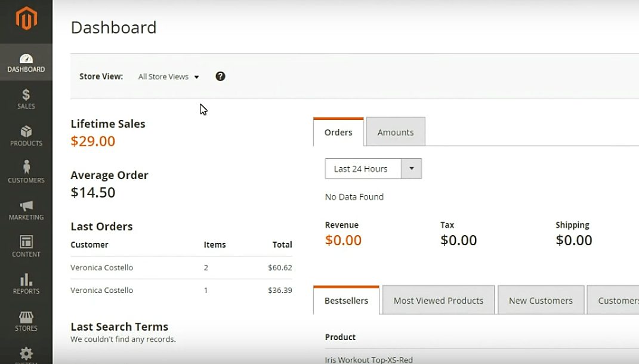Click the Last Orders heading
The image size is (639, 364).
point(101,226)
